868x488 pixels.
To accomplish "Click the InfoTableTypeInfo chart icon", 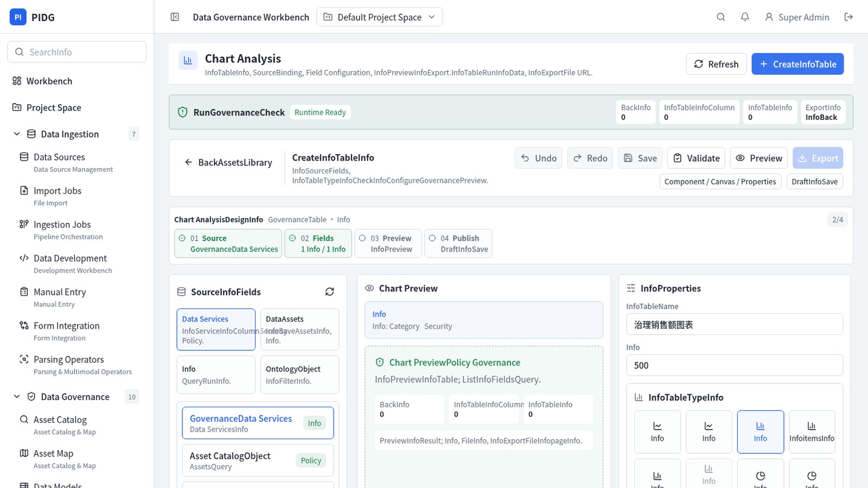I will pos(639,397).
